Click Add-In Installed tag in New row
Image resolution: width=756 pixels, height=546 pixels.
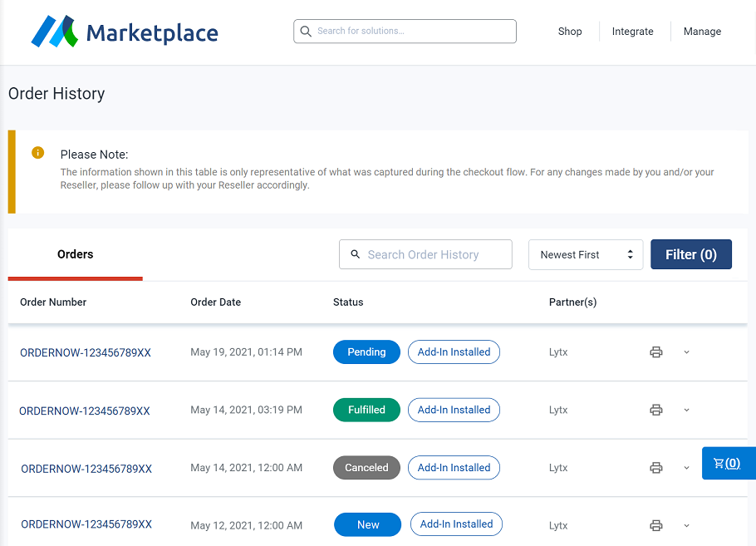456,524
